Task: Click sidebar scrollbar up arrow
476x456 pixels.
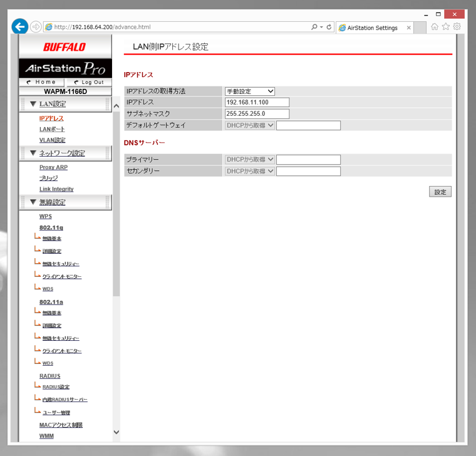Action: [x=116, y=106]
